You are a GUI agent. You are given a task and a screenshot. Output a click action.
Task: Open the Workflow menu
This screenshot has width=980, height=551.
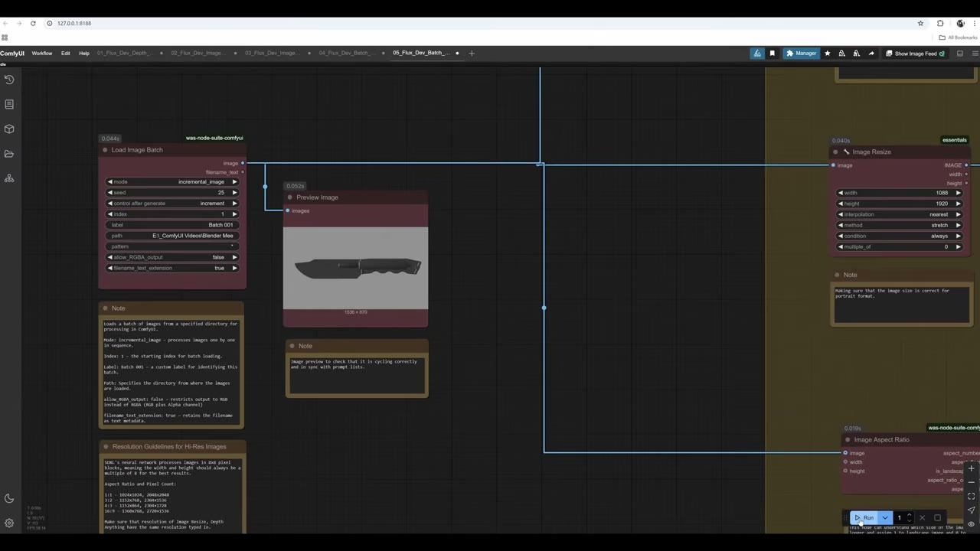42,54
